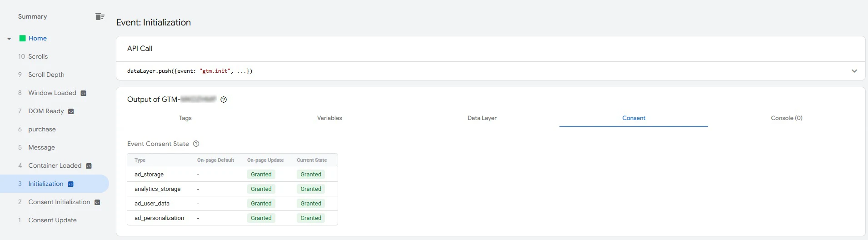The width and height of the screenshot is (868, 240).
Task: Switch to the Variables tab
Action: (x=329, y=118)
